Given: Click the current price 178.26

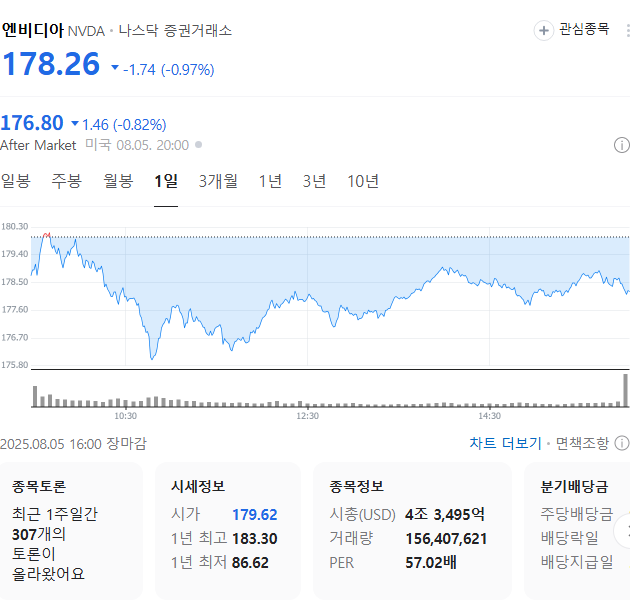Looking at the screenshot, I should click(51, 64).
